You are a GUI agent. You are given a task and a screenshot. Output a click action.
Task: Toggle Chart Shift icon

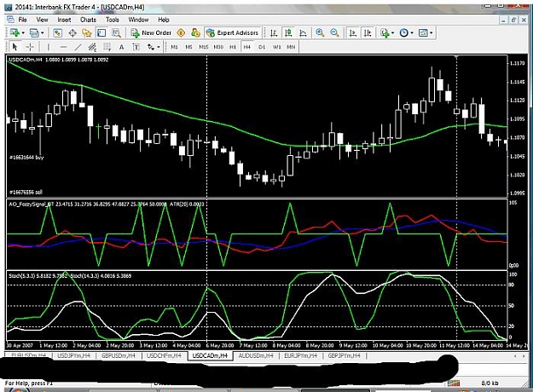(x=368, y=32)
